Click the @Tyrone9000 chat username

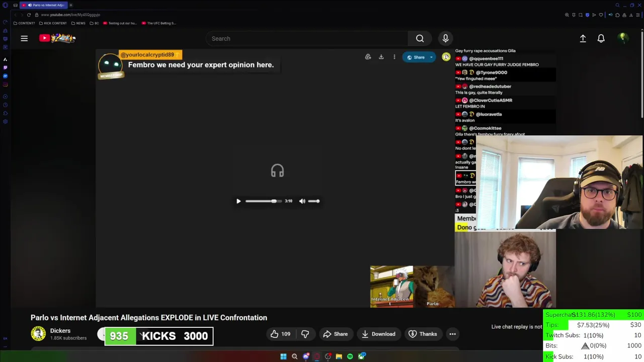click(x=491, y=72)
